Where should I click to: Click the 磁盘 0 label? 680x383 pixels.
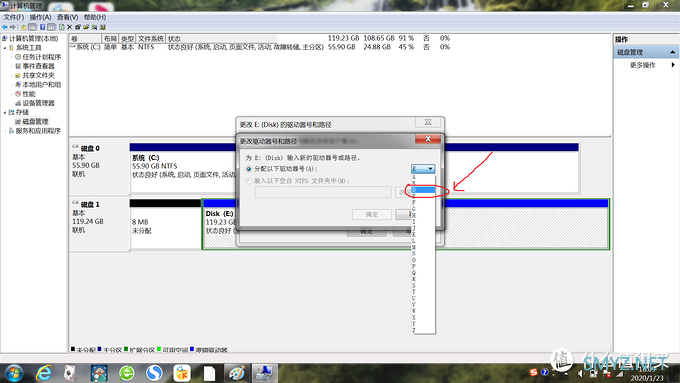click(x=90, y=148)
